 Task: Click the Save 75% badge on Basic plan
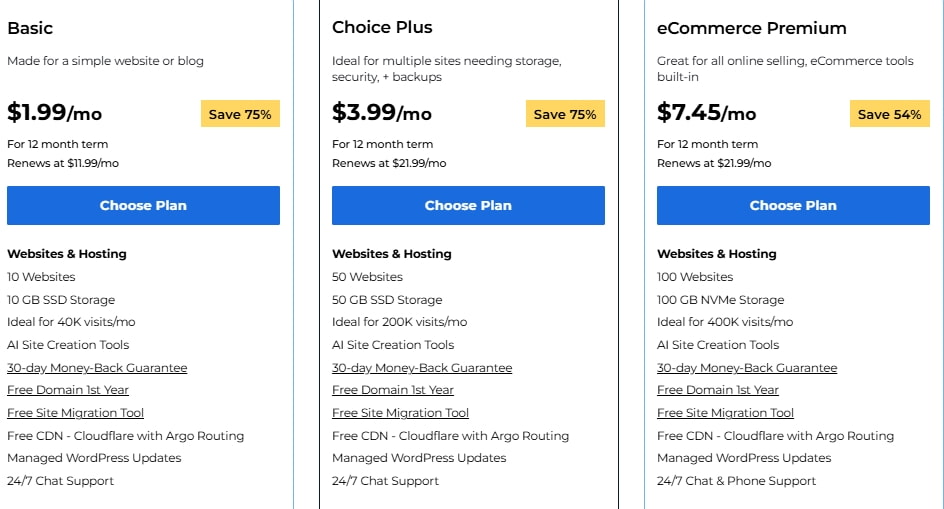pyautogui.click(x=240, y=114)
